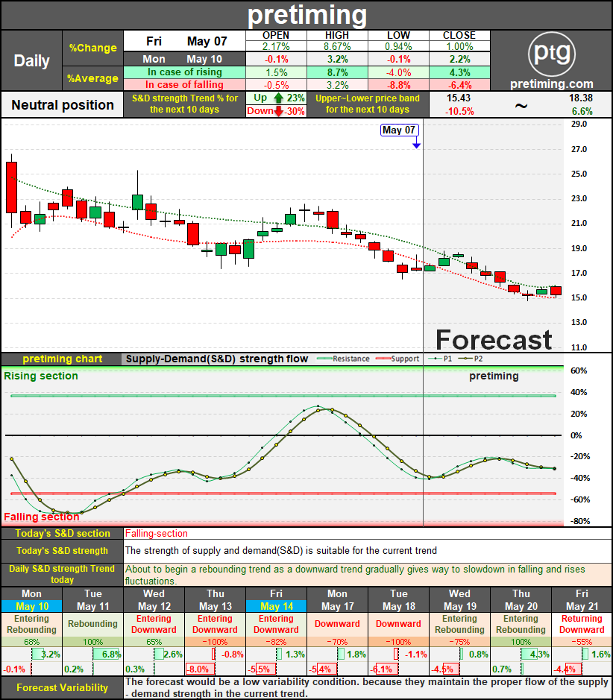The height and width of the screenshot is (700, 613).
Task: Click the upper price band value 18.38
Action: click(x=581, y=98)
